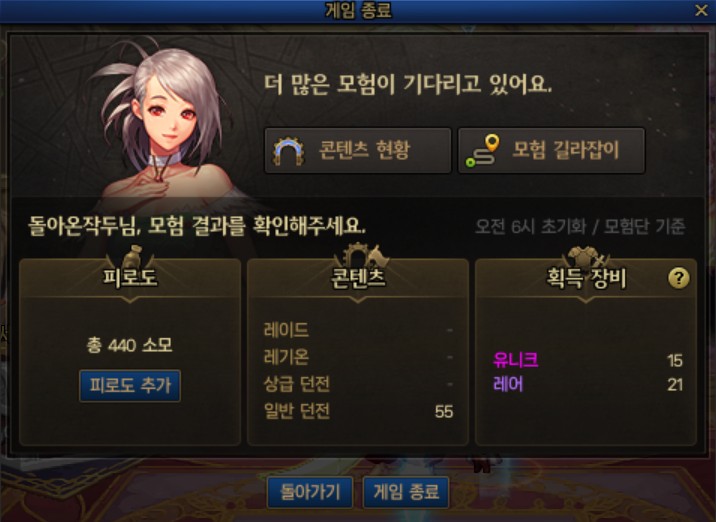Click the 레어 equipment count row

(x=588, y=385)
